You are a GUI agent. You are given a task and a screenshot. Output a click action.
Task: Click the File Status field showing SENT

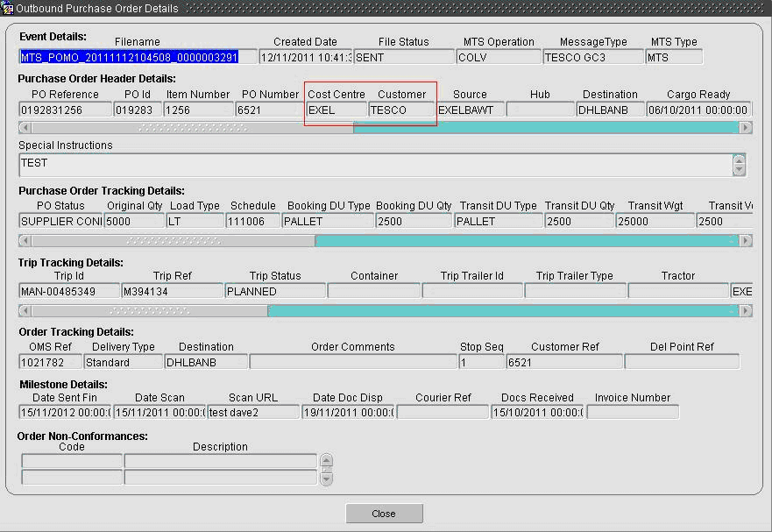[x=404, y=57]
